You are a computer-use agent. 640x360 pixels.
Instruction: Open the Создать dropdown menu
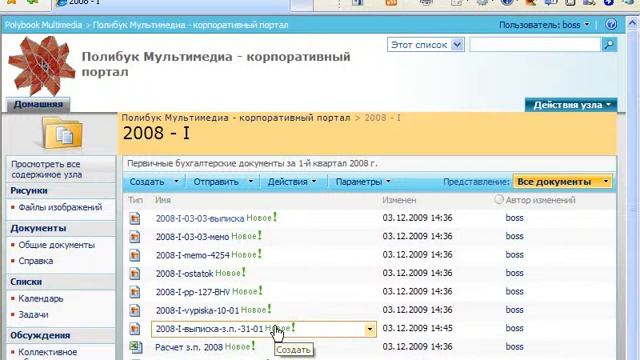pyautogui.click(x=154, y=182)
